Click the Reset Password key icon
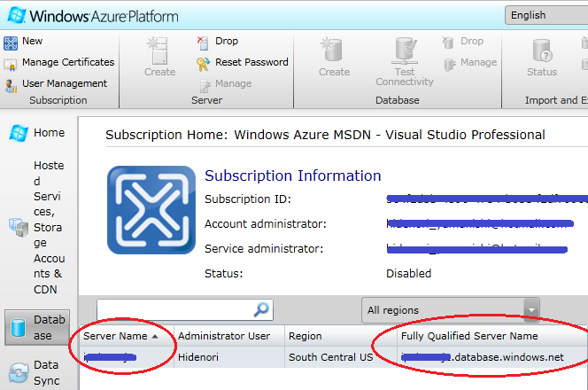 point(203,64)
